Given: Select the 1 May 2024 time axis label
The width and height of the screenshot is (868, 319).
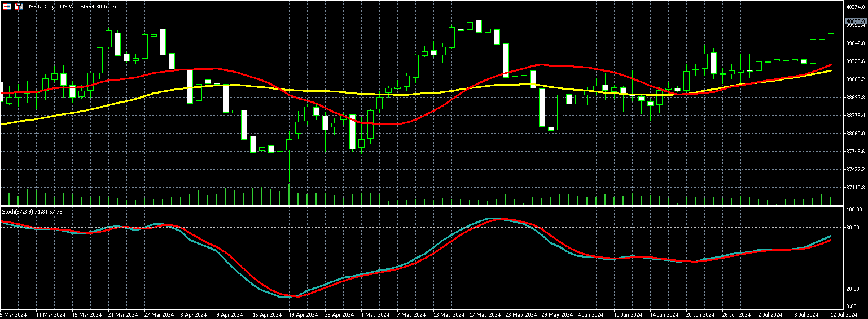Looking at the screenshot, I should (x=375, y=314).
